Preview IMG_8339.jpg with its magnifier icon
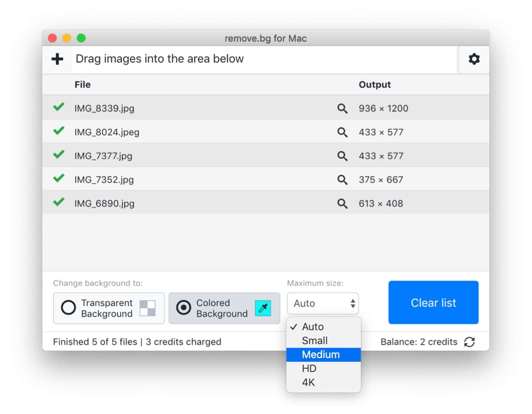Viewport: 532px width, 414px height. point(342,108)
